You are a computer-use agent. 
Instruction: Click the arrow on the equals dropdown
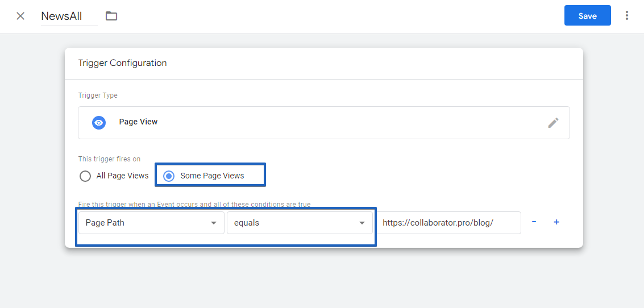pyautogui.click(x=362, y=223)
